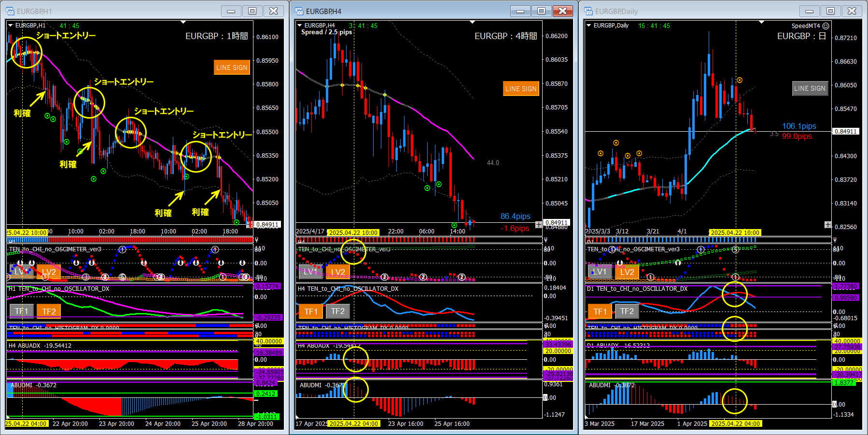Toggle TF1 in the Daily chart

click(600, 312)
